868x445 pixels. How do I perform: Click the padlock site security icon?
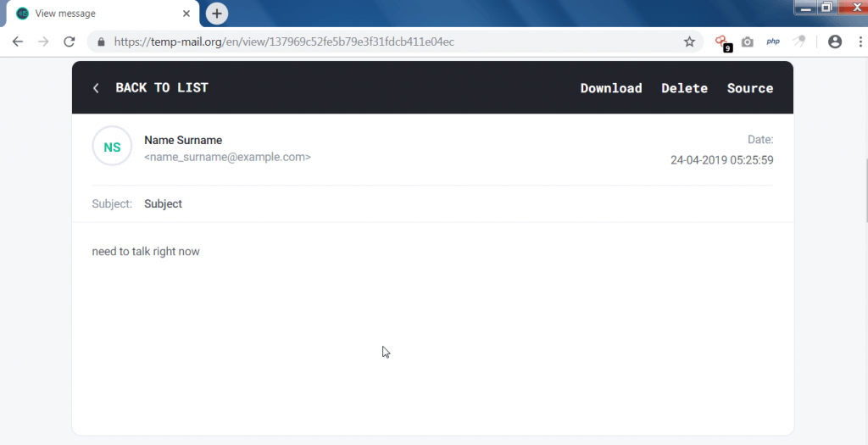101,42
